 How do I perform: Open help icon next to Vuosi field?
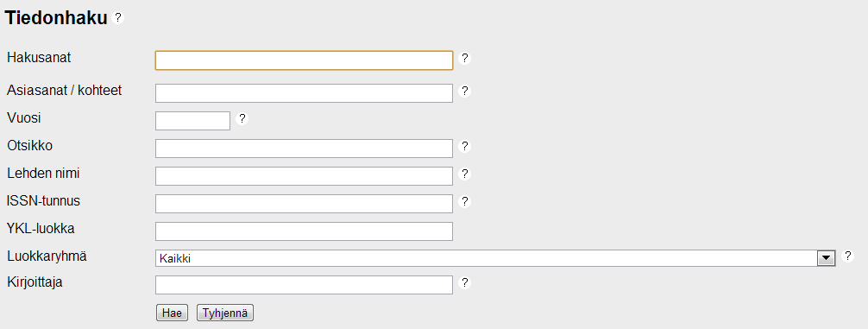click(x=242, y=118)
